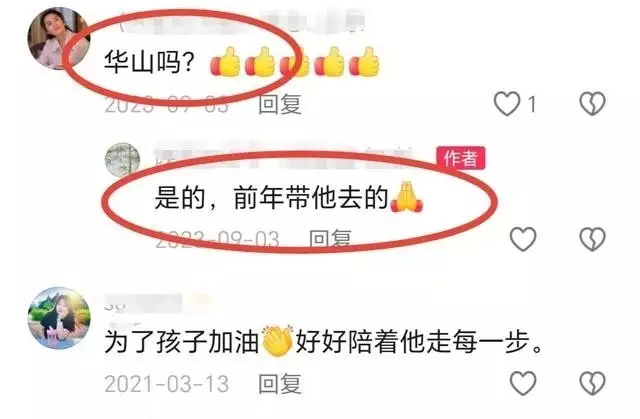Open the third commenter's blurred username
The width and height of the screenshot is (640, 419).
click(157, 303)
